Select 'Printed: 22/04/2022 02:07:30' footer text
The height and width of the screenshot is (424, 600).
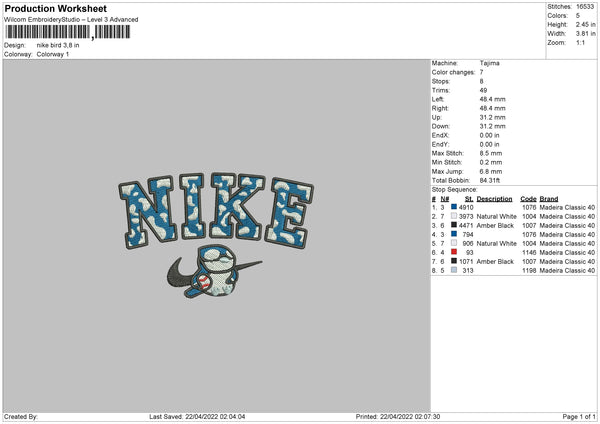coord(398,416)
